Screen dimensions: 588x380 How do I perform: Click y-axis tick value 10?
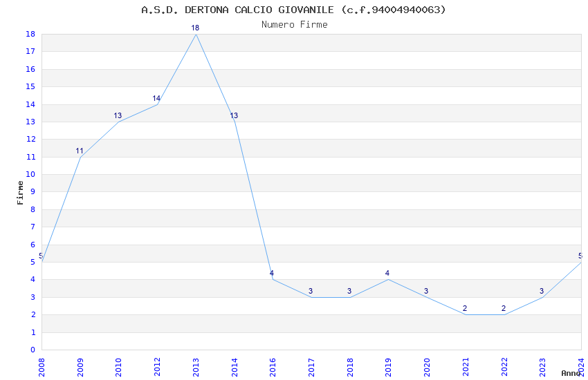pos(30,175)
